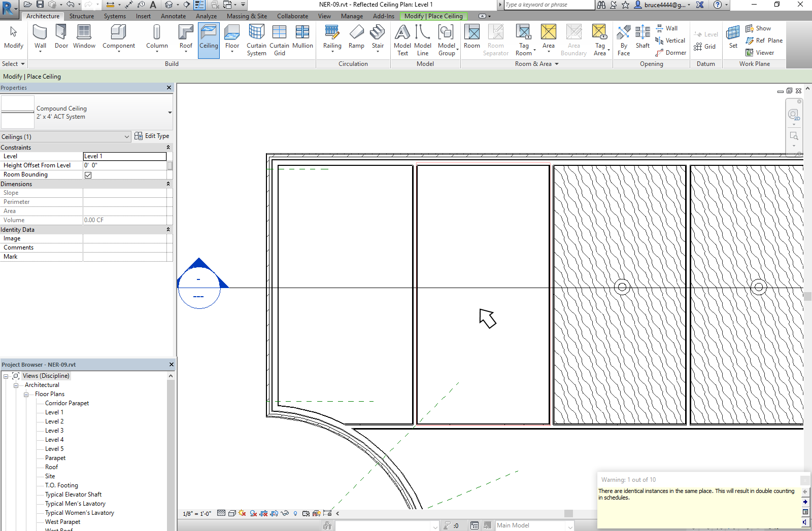Click the Edit Type button

(x=152, y=136)
